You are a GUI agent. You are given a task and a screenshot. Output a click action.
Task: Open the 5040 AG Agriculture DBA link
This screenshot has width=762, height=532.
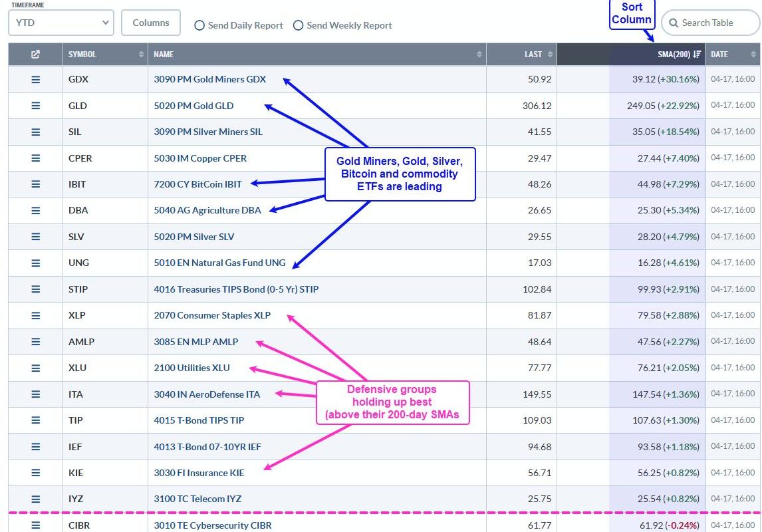(x=207, y=210)
